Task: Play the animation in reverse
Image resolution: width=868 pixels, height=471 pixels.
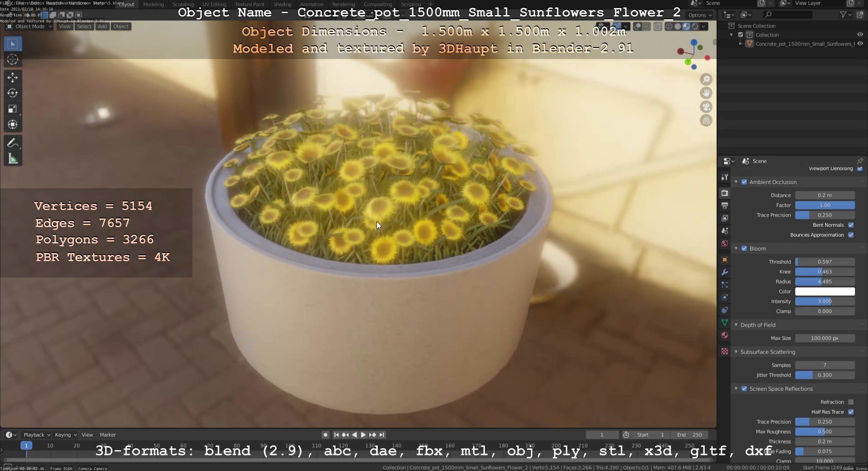Action: (x=354, y=435)
